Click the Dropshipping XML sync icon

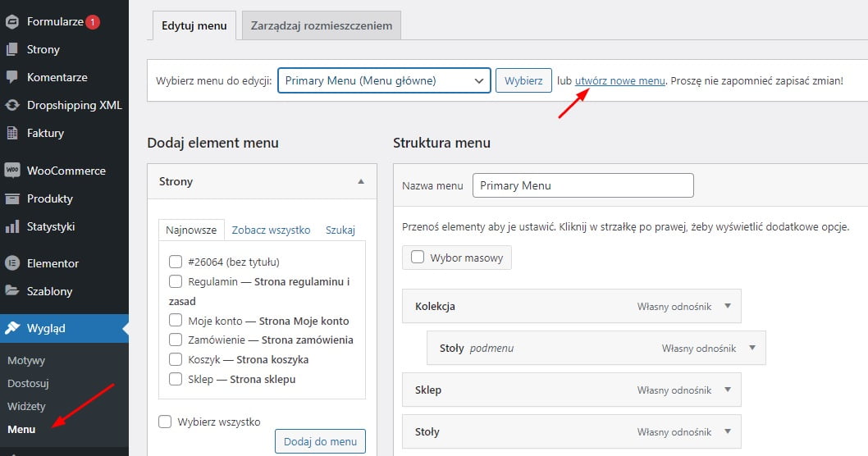click(x=11, y=105)
